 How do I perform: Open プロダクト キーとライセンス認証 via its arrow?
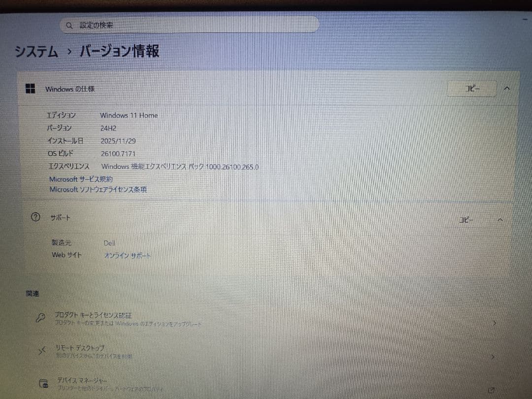tap(494, 323)
